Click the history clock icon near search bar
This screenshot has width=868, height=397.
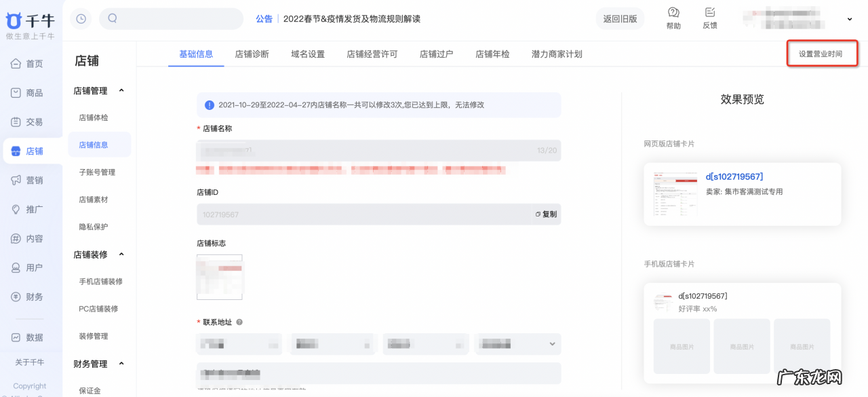click(80, 18)
